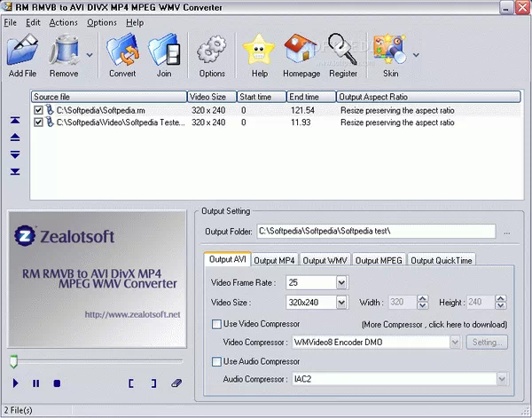The width and height of the screenshot is (532, 418).
Task: Browse output folder with ellipsis button
Action: tap(507, 233)
